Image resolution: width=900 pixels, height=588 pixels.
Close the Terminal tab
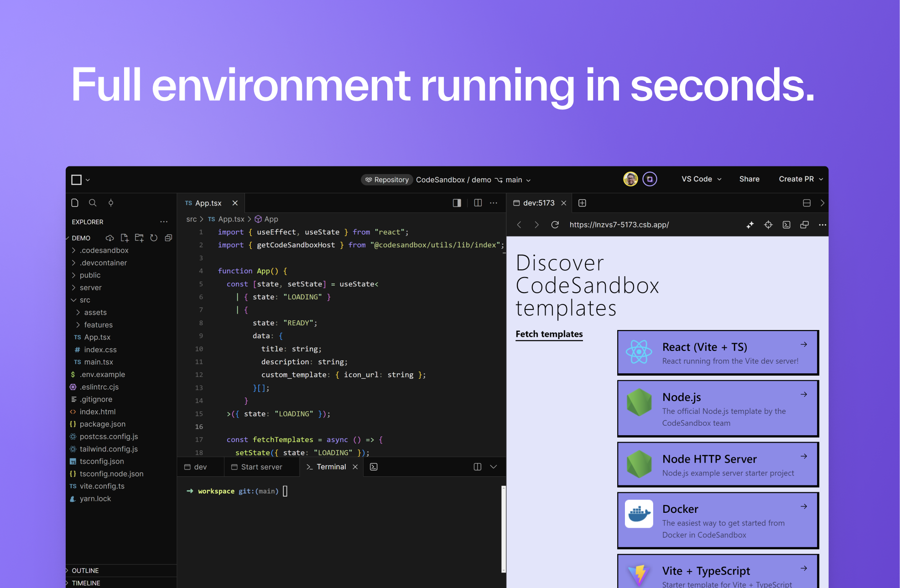(355, 467)
